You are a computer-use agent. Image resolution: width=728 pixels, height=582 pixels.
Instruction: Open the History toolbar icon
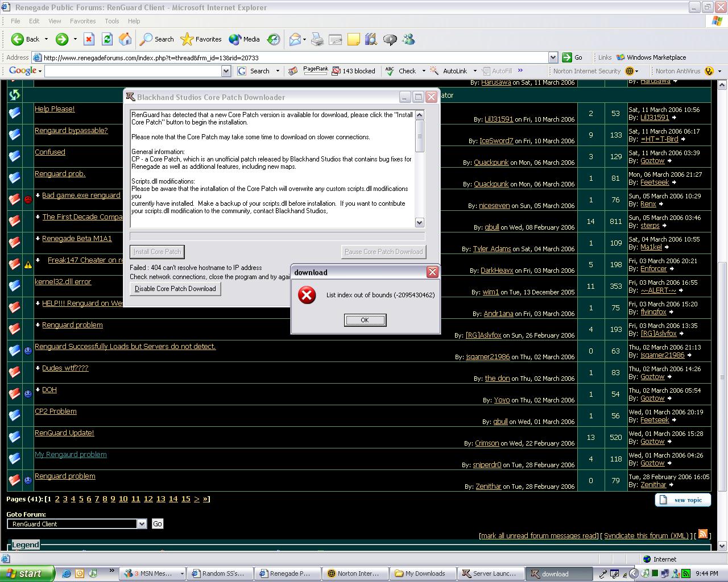point(274,39)
